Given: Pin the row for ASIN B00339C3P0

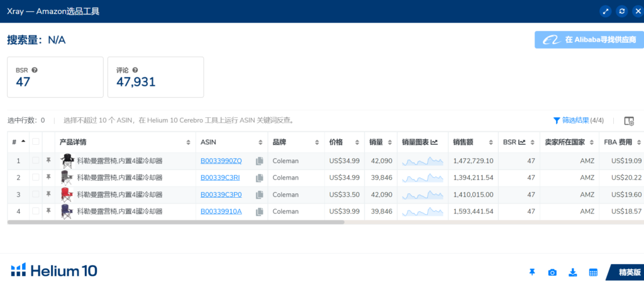Looking at the screenshot, I should tap(48, 195).
